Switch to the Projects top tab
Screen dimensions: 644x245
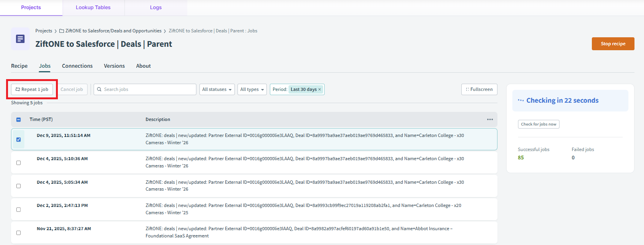[x=31, y=8]
